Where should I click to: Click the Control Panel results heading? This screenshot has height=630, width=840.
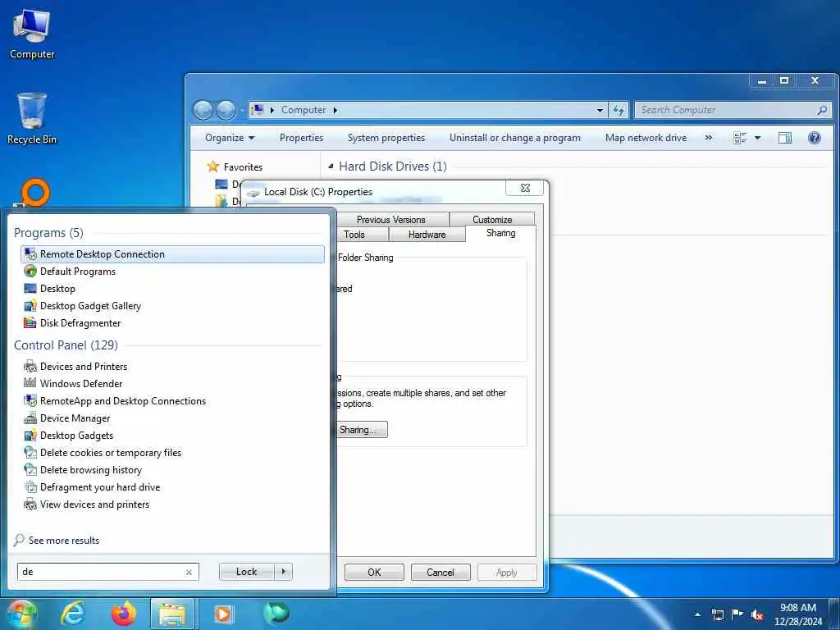tap(66, 345)
